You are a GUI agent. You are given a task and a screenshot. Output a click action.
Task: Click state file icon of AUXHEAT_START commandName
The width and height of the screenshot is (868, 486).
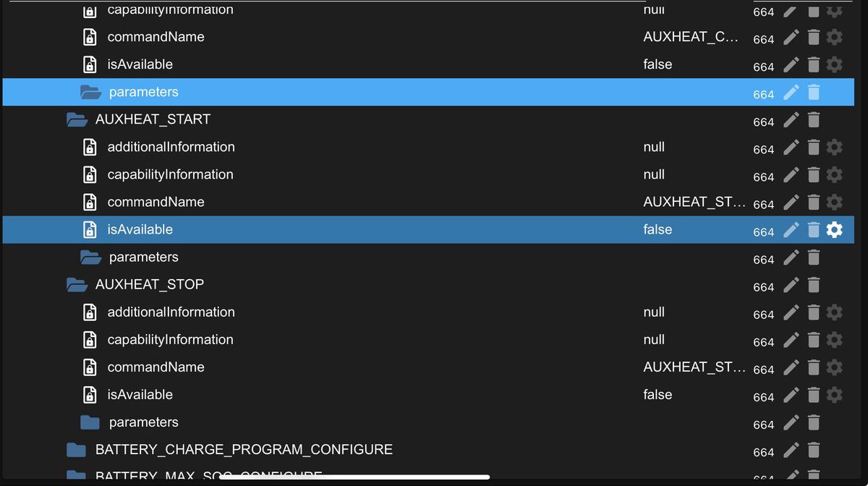click(x=90, y=202)
